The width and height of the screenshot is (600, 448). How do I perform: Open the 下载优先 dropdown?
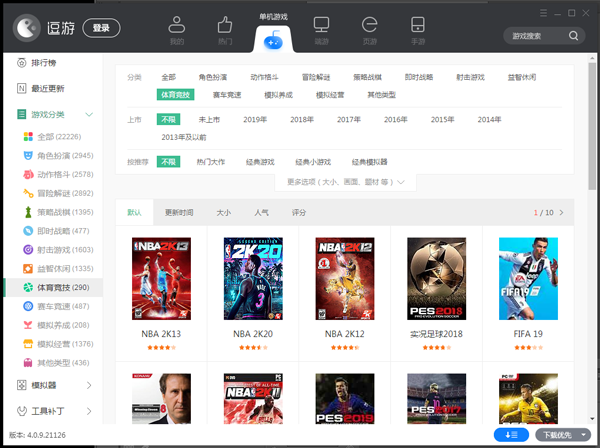(x=558, y=435)
